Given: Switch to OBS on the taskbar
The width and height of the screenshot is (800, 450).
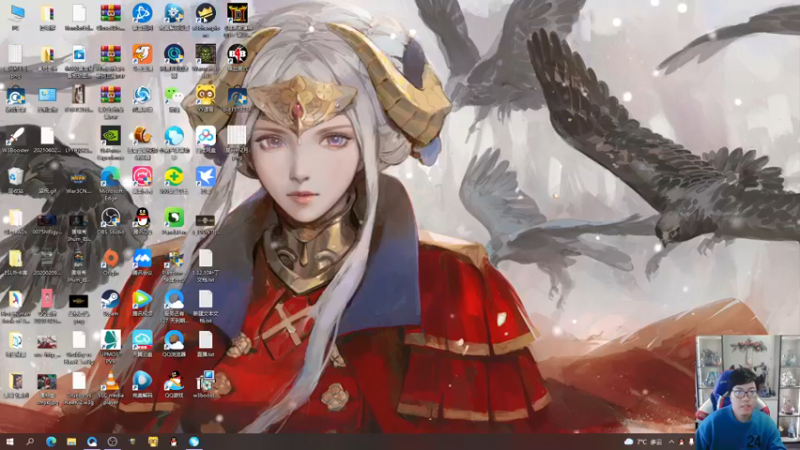Looking at the screenshot, I should tap(112, 442).
